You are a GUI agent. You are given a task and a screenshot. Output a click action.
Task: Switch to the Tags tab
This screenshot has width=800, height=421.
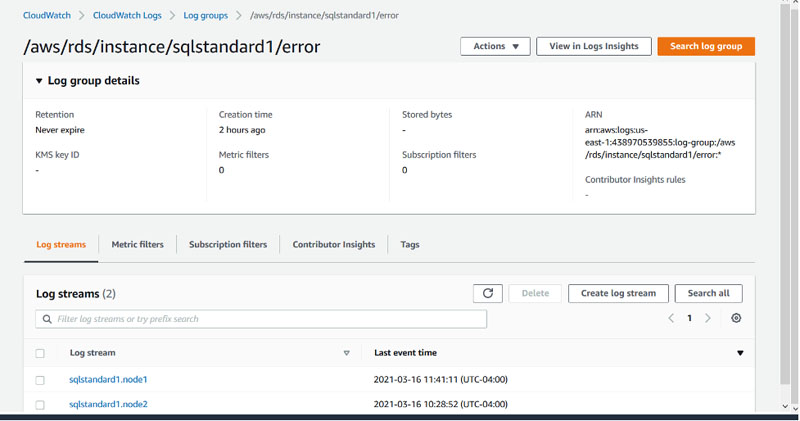410,244
